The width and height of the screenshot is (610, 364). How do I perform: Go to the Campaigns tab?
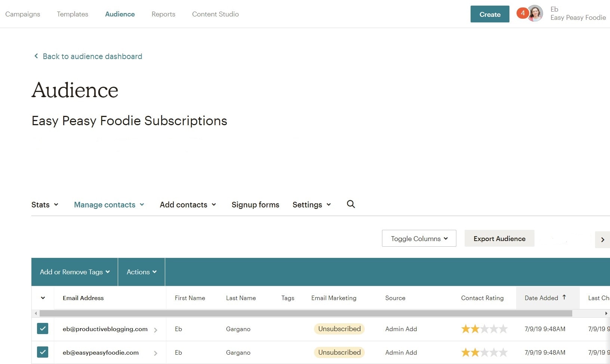(x=23, y=14)
